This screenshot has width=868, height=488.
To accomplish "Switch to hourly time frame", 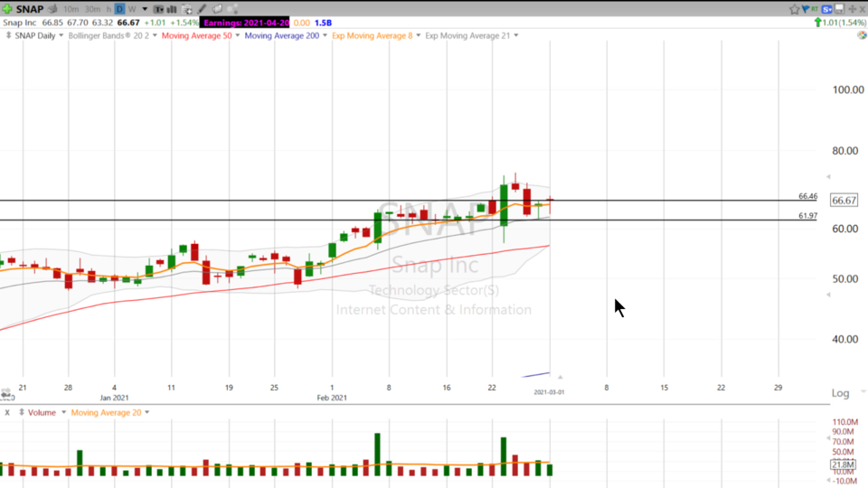I will pyautogui.click(x=108, y=9).
